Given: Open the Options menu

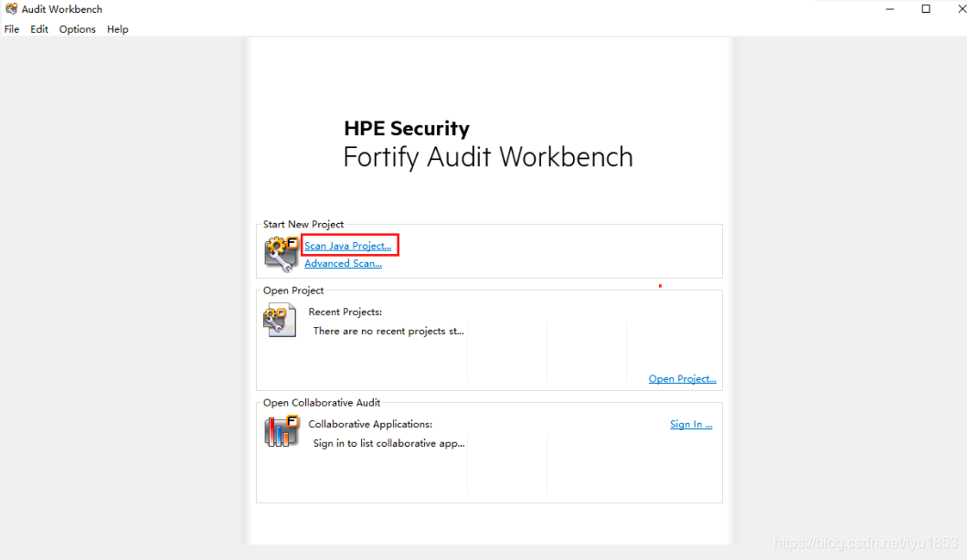Looking at the screenshot, I should (77, 29).
